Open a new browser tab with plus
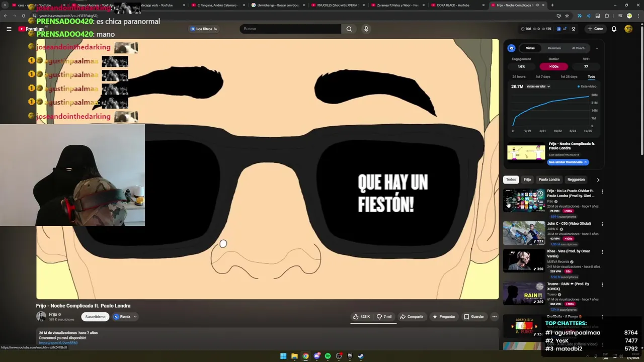 552,5
